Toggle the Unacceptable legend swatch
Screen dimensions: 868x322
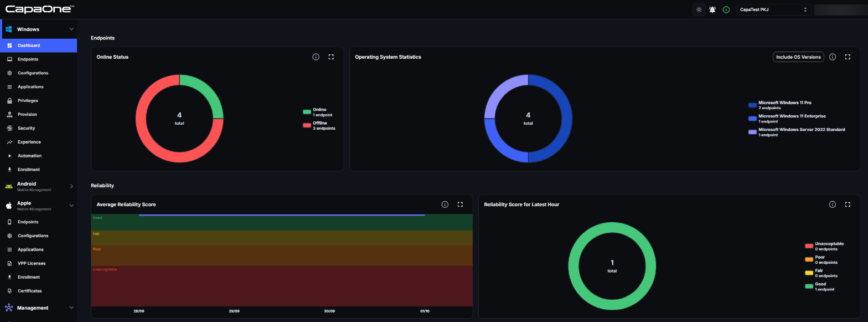pyautogui.click(x=809, y=246)
